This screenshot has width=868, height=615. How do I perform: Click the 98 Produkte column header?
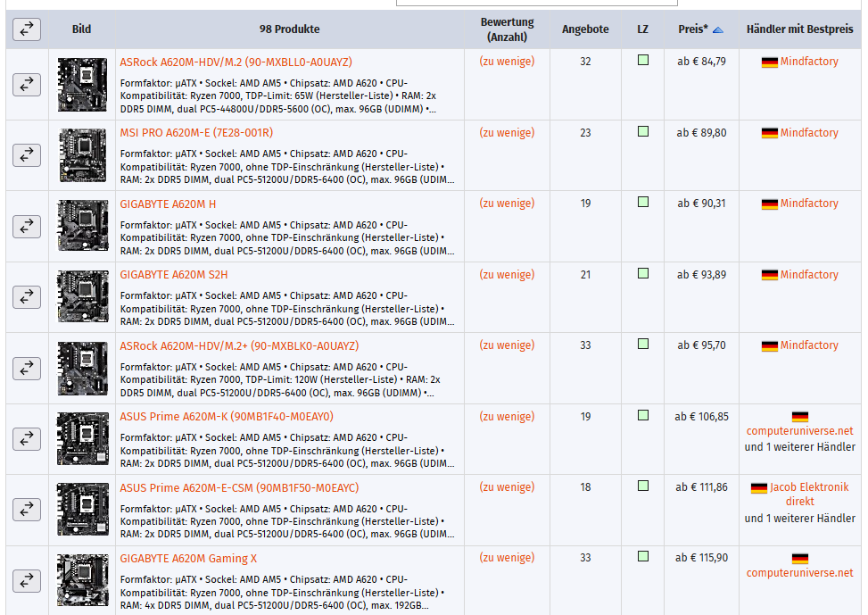tap(290, 29)
